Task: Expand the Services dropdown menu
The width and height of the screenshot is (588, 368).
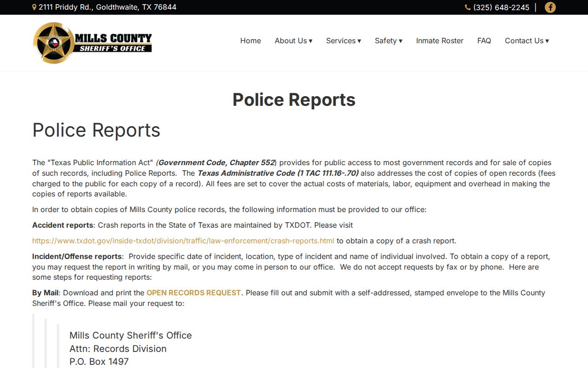Action: pos(344,40)
